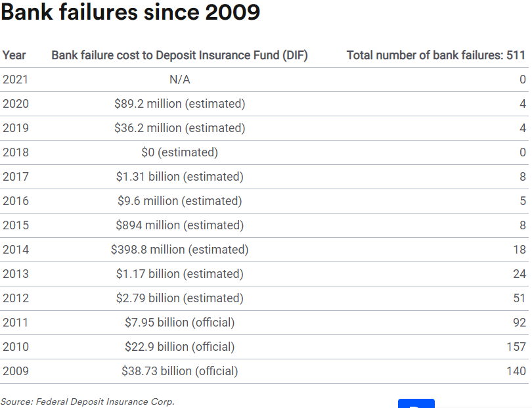The width and height of the screenshot is (532, 408).
Task: Click the Year column header
Action: pyautogui.click(x=14, y=55)
